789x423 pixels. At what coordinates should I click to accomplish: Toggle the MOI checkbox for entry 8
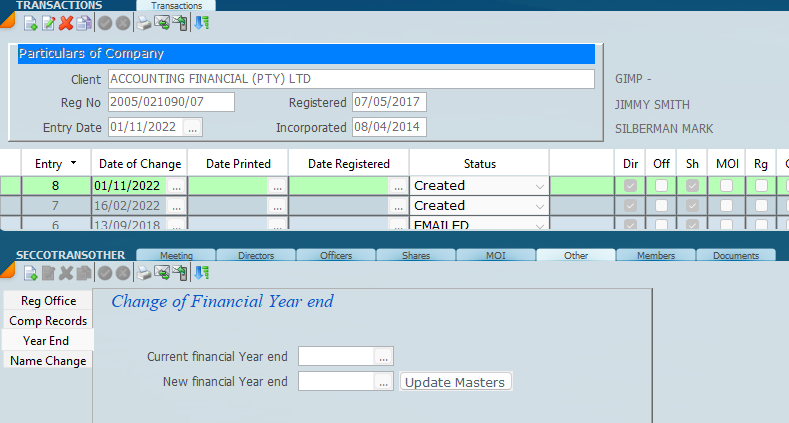point(726,185)
